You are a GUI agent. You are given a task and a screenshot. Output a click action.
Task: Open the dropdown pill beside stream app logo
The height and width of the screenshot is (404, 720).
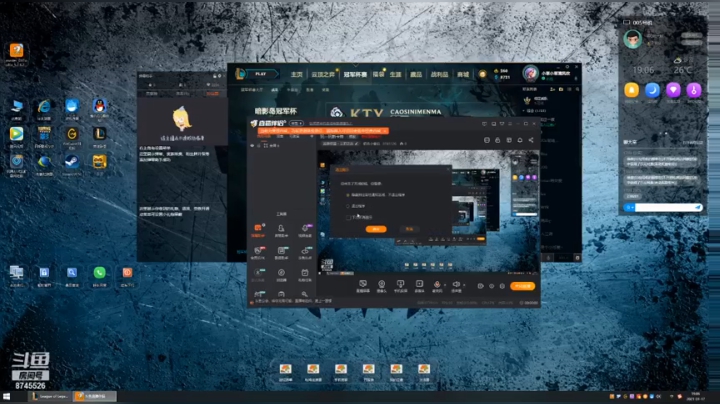coord(297,123)
